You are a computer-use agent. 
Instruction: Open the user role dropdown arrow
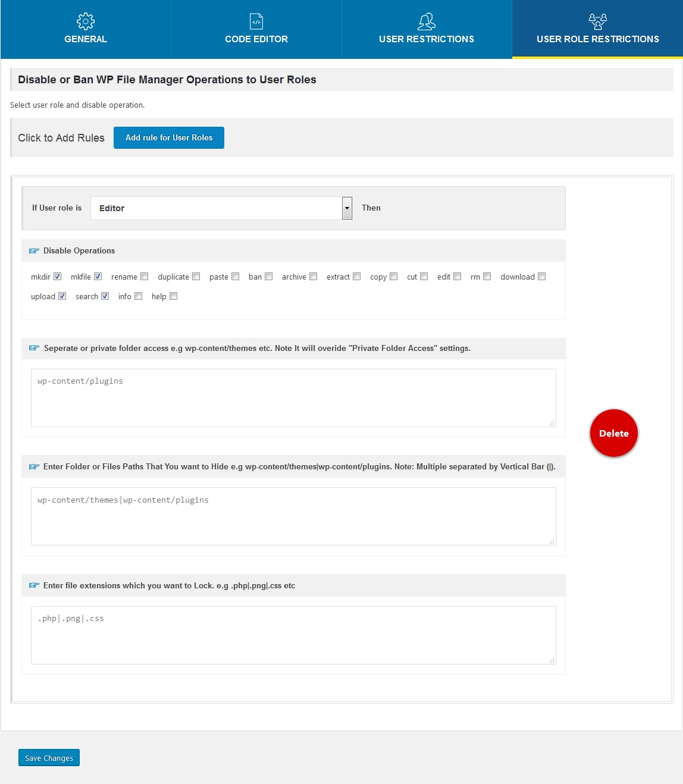pos(347,208)
